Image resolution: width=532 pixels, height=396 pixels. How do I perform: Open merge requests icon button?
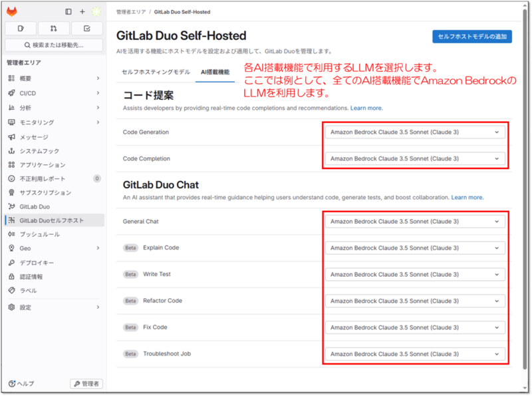pyautogui.click(x=54, y=29)
